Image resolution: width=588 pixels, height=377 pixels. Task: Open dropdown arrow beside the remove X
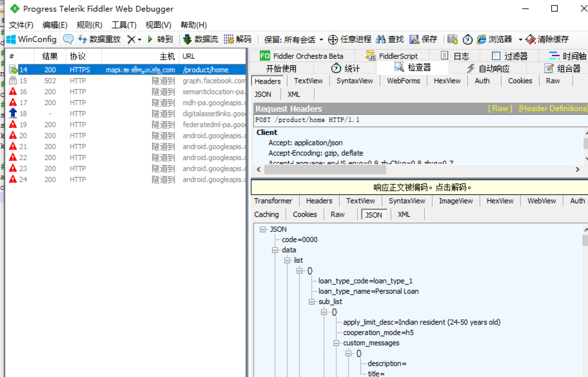pyautogui.click(x=140, y=40)
